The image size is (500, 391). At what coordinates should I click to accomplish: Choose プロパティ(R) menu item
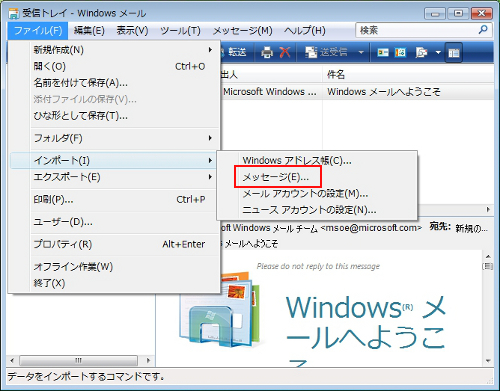pos(115,244)
